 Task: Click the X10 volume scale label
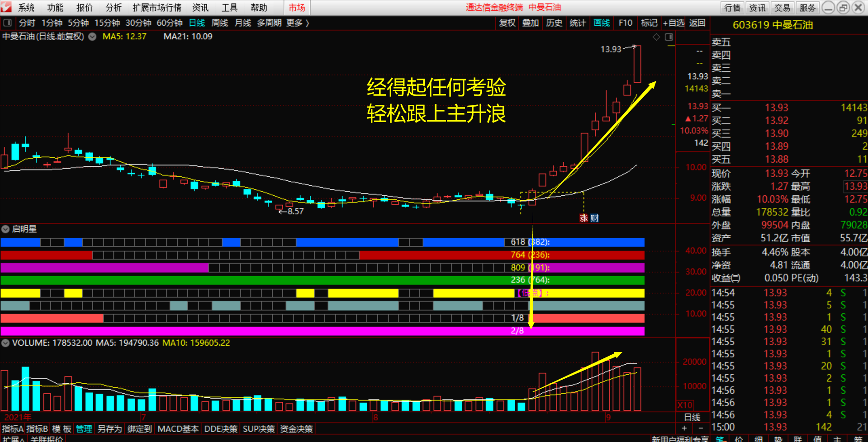685,405
